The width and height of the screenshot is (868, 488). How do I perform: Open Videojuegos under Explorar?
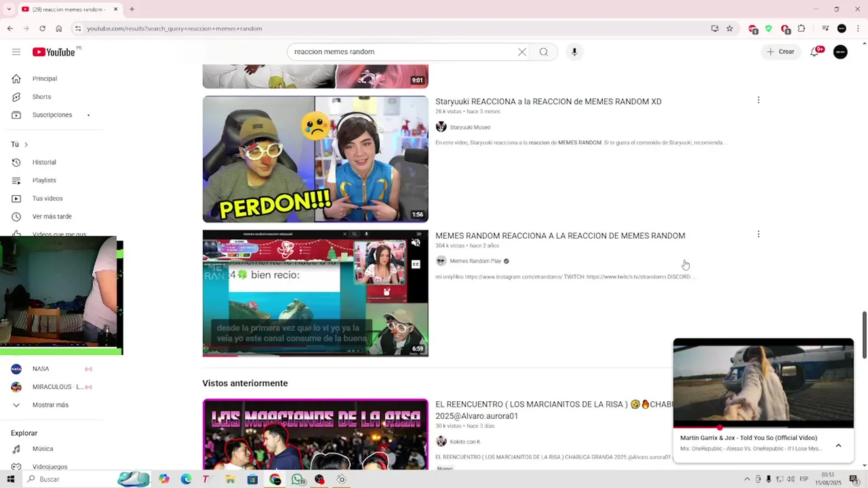tap(50, 467)
